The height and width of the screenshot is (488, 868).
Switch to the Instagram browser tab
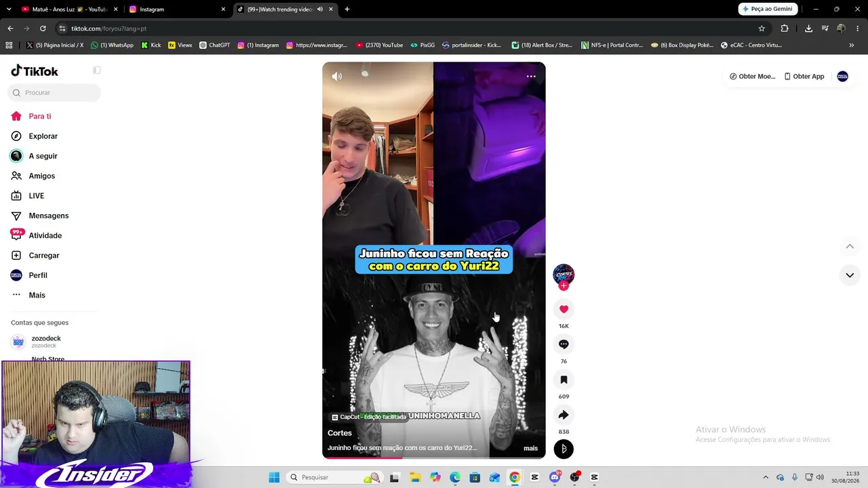pyautogui.click(x=176, y=9)
